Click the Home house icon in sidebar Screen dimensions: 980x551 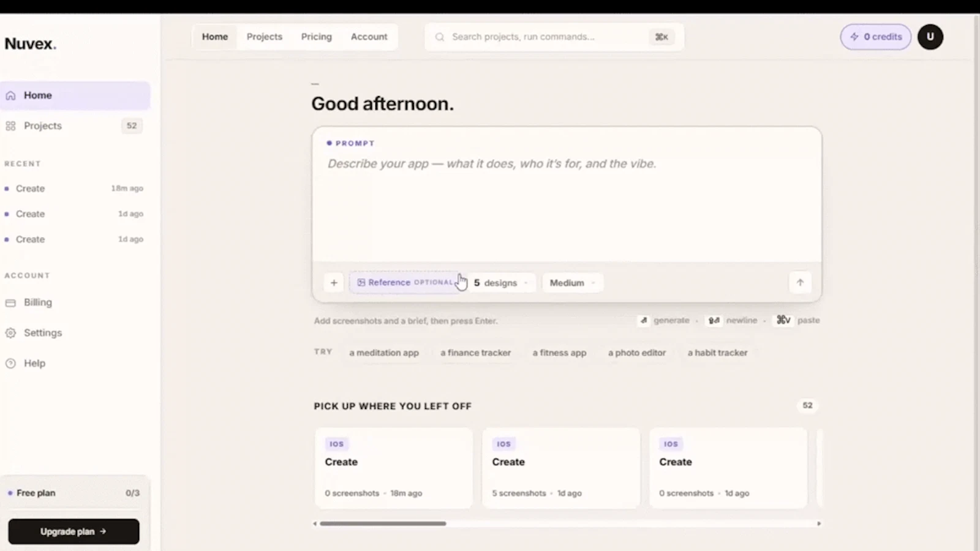coord(10,96)
